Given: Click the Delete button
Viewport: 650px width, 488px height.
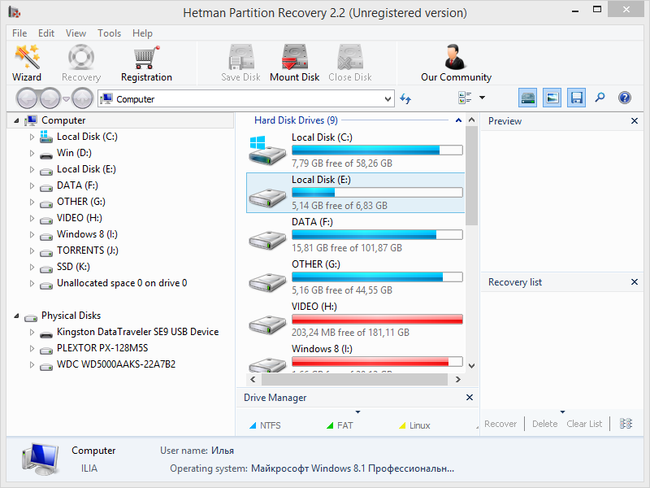Looking at the screenshot, I should [x=544, y=424].
